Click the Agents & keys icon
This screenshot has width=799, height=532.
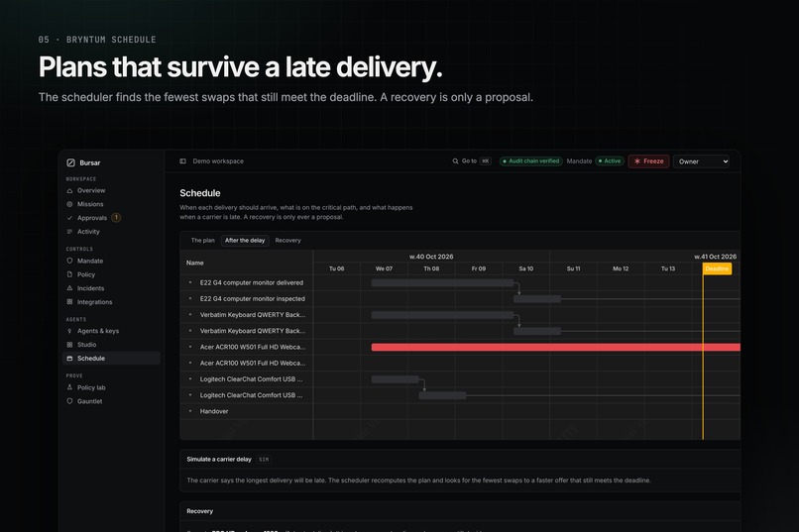tap(69, 331)
